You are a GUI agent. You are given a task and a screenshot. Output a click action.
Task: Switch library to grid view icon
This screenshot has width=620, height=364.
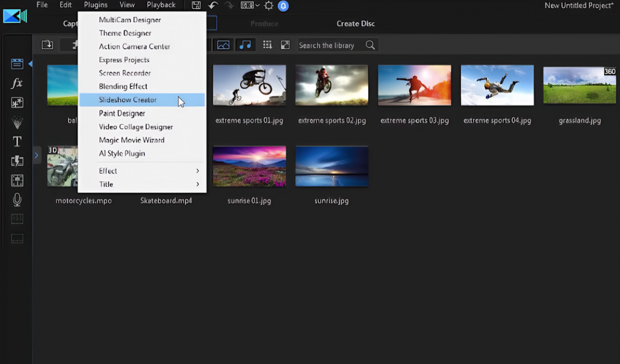coord(267,45)
